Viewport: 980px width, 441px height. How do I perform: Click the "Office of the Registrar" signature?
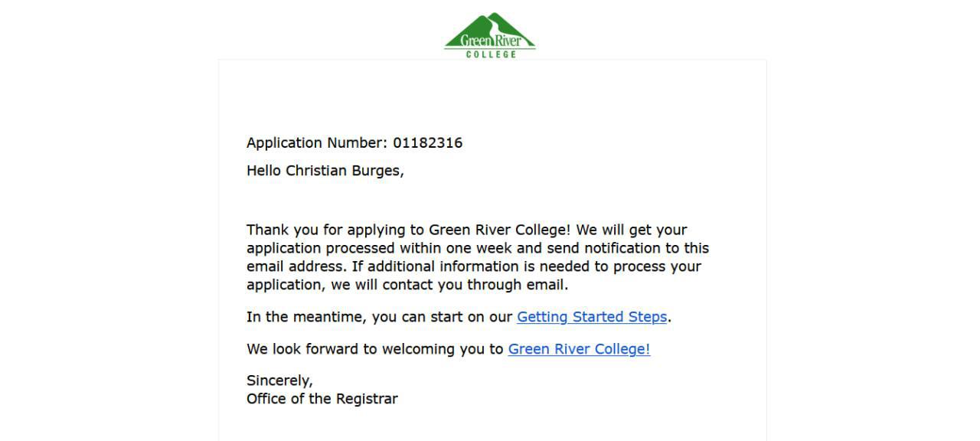pyautogui.click(x=322, y=399)
